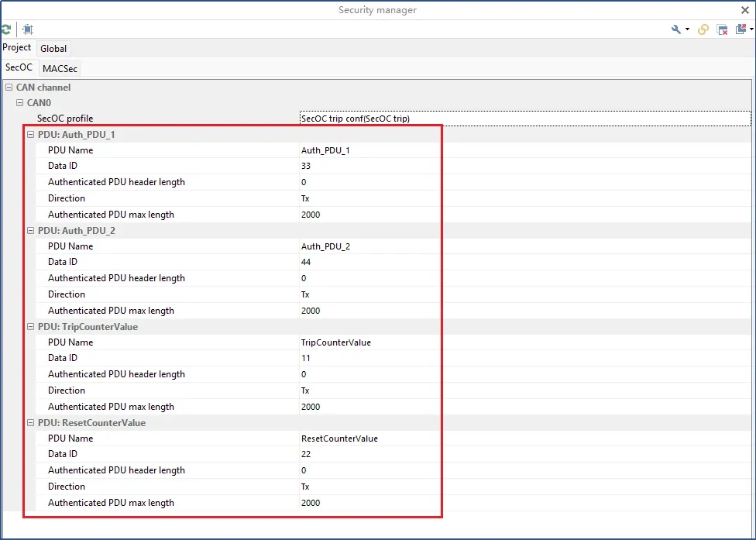Close the Security manager window

click(745, 10)
